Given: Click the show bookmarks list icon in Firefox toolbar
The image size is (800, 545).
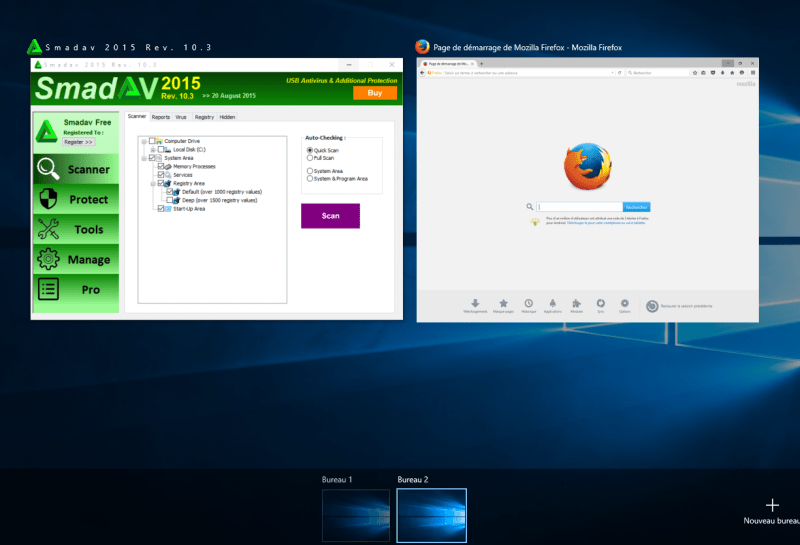Looking at the screenshot, I should [704, 73].
